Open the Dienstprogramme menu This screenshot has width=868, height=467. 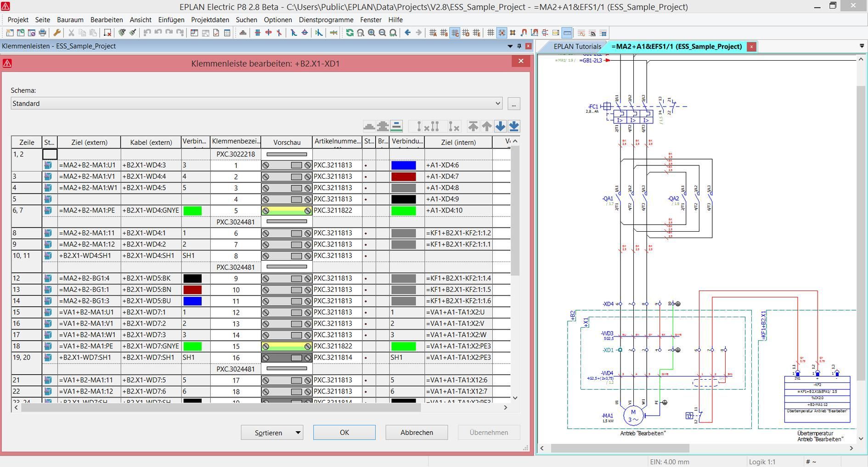tap(326, 20)
